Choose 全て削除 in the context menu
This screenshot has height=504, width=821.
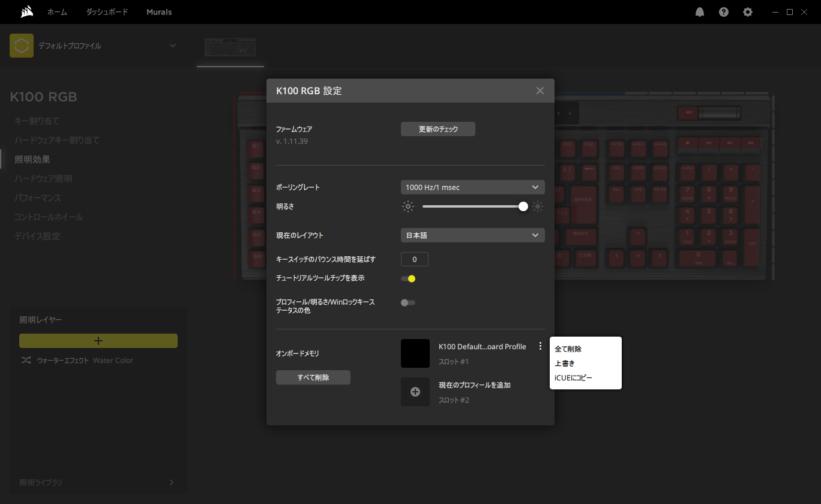pyautogui.click(x=568, y=349)
